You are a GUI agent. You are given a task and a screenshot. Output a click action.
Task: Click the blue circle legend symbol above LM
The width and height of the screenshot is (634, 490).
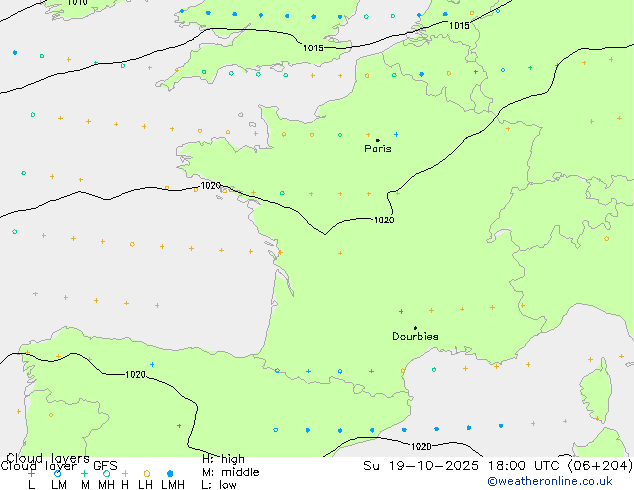click(x=58, y=473)
